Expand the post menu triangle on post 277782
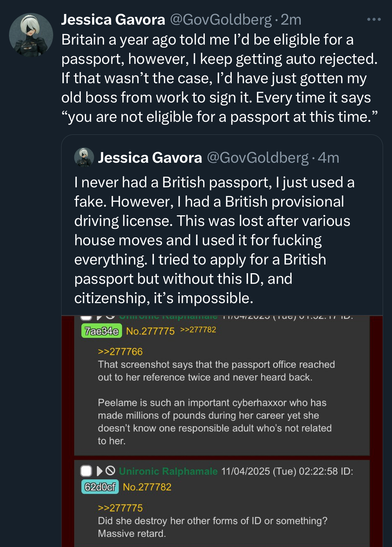Viewport: 392px width, 547px height. [x=99, y=471]
